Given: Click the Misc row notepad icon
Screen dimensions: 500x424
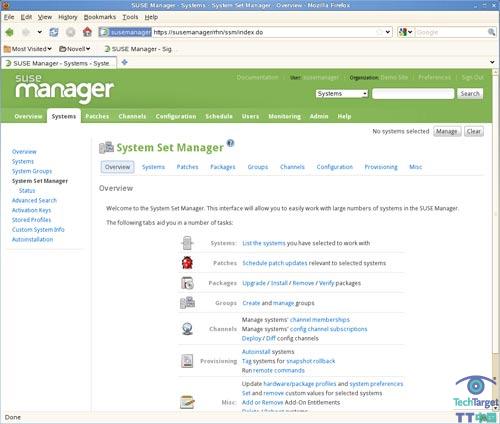Looking at the screenshot, I should tap(187, 402).
